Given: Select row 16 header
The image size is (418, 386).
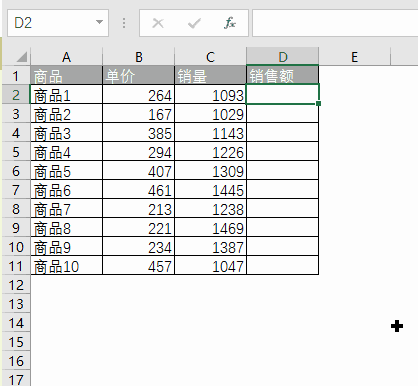Looking at the screenshot, I should (16, 361).
